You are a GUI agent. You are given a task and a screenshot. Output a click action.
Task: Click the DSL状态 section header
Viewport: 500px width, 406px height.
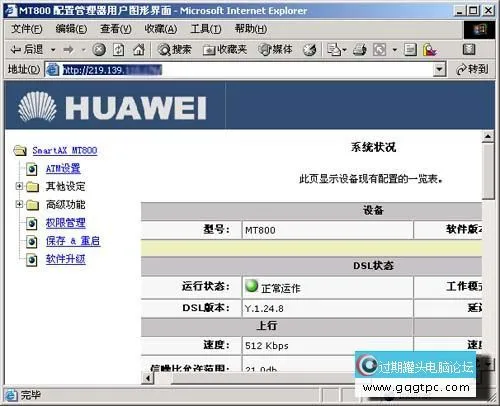coord(373,266)
